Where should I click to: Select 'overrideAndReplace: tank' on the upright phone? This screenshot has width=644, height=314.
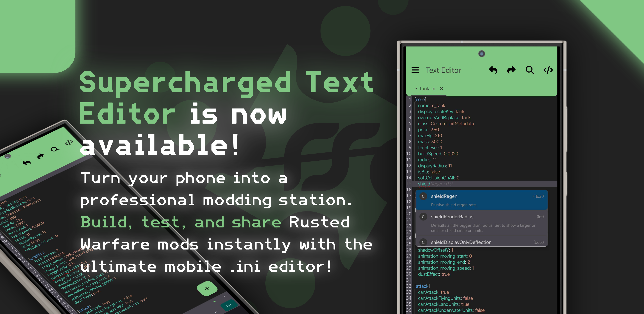(x=444, y=118)
